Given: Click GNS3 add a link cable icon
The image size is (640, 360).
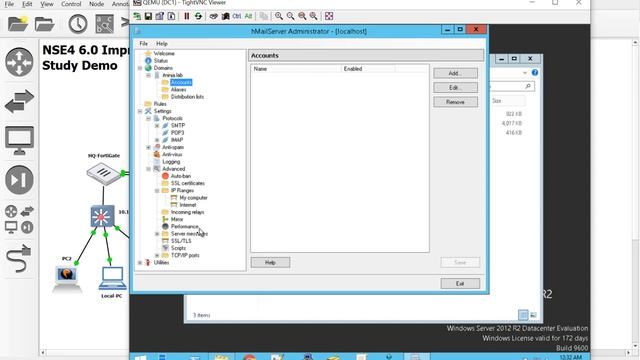Looking at the screenshot, I should (x=18, y=258).
